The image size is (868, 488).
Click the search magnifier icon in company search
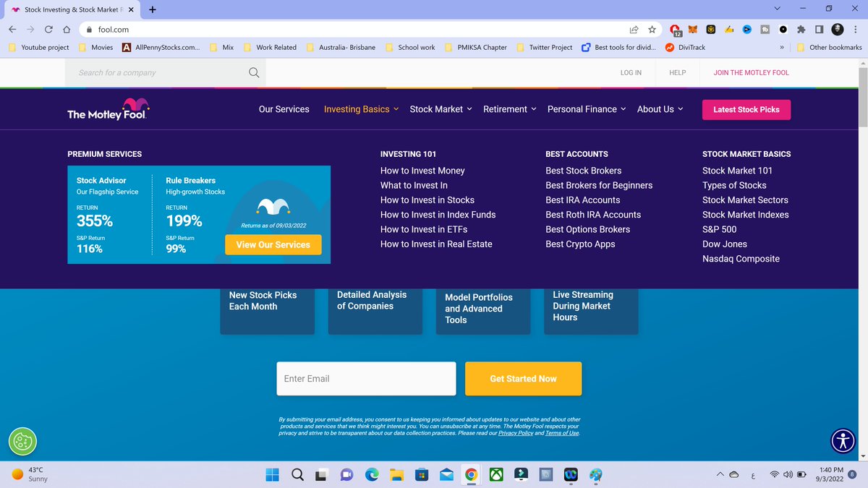click(254, 72)
